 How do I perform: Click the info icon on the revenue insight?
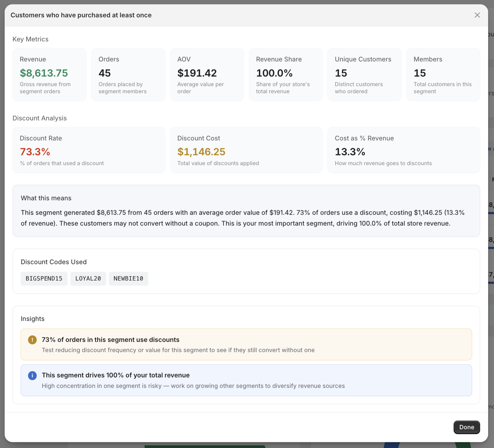pos(32,375)
